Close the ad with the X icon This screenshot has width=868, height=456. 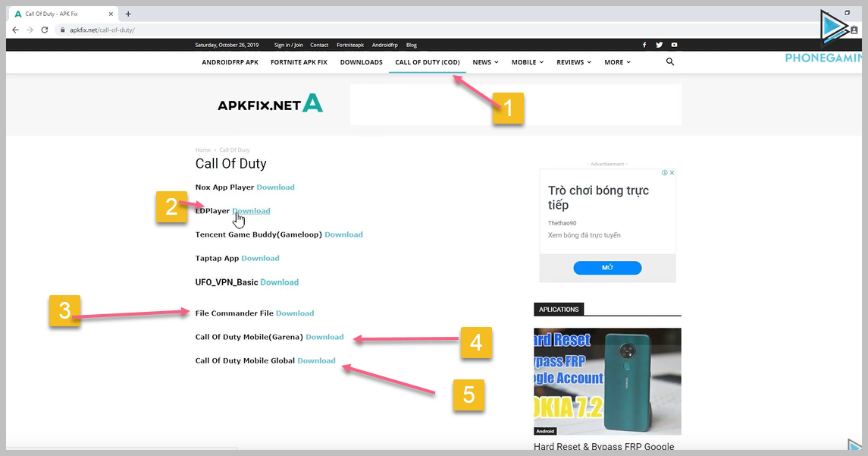672,173
